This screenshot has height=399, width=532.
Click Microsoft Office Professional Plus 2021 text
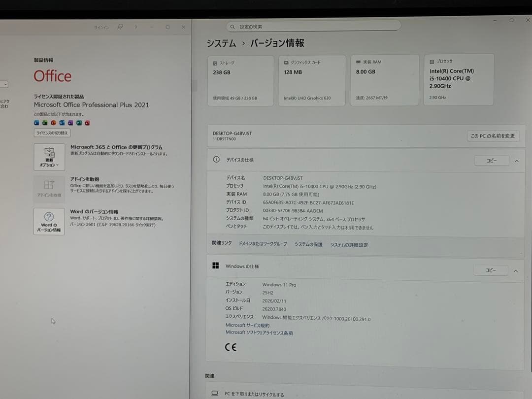coord(91,105)
